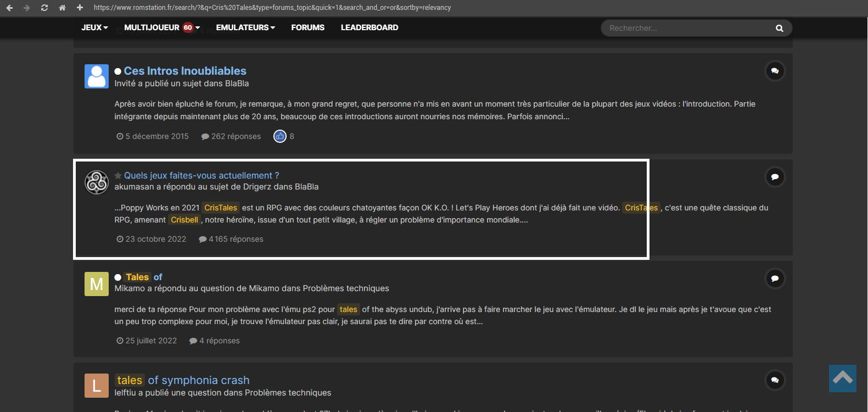Viewport: 868px width, 412px height.
Task: Open the Tales of topic title
Action: (143, 277)
